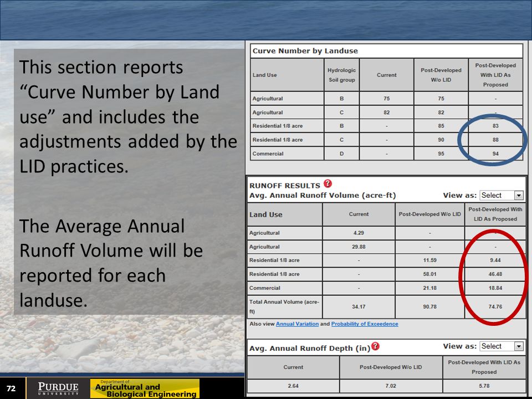
Task: Click the value 95 in Commercial row
Action: [441, 154]
